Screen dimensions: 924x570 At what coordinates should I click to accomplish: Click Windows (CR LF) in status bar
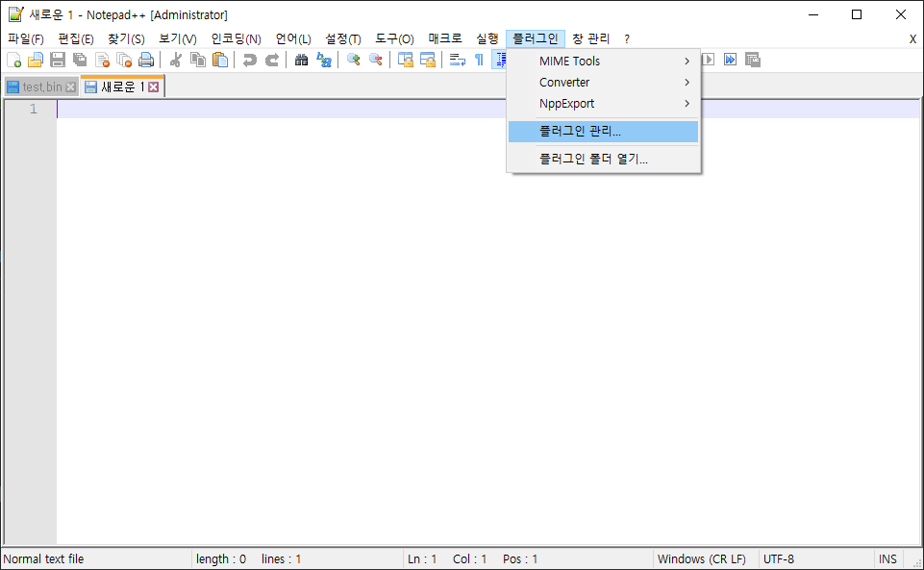701,558
